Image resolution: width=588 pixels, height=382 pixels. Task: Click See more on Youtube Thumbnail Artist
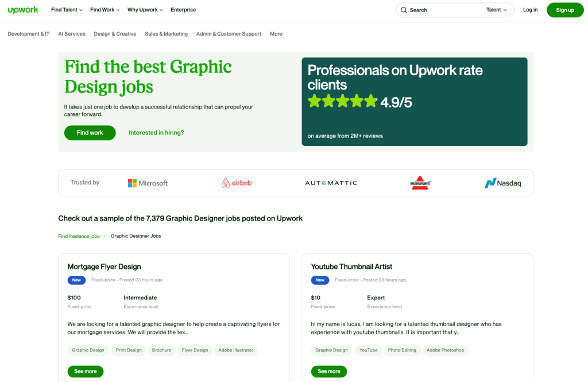coord(329,372)
